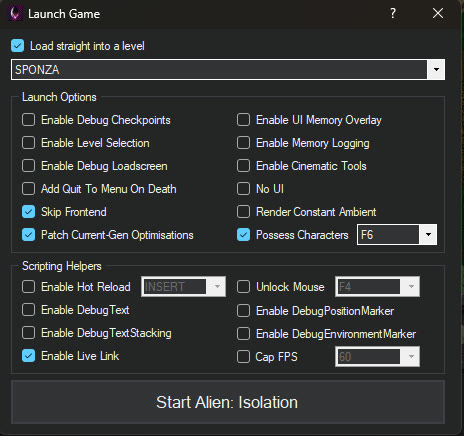Uncheck Enable Live Link
The image size is (464, 436).
click(x=28, y=356)
